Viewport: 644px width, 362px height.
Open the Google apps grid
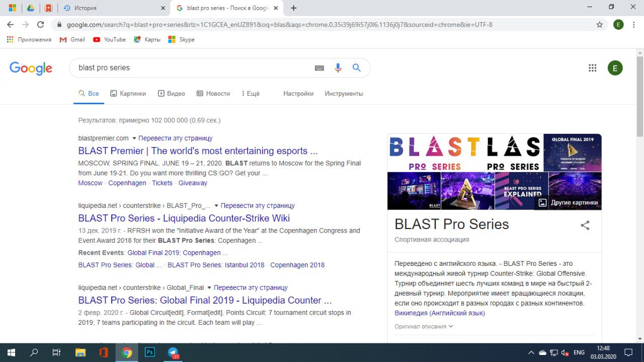tap(593, 68)
